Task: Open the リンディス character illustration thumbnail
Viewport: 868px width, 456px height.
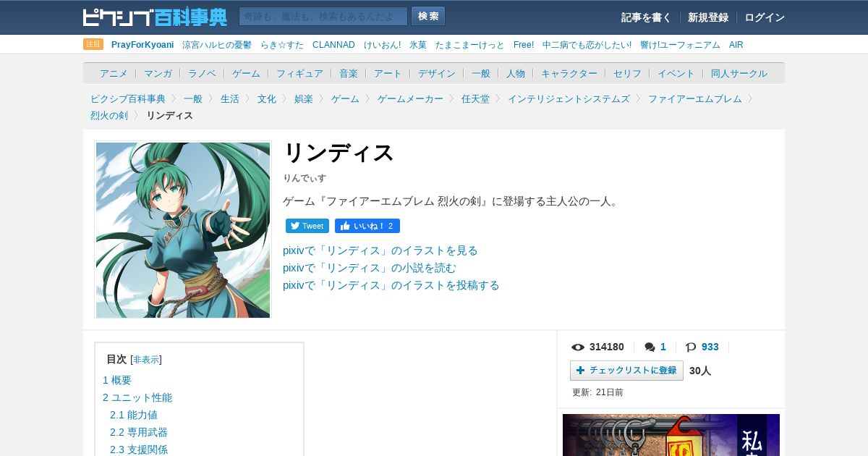Action: 183,229
